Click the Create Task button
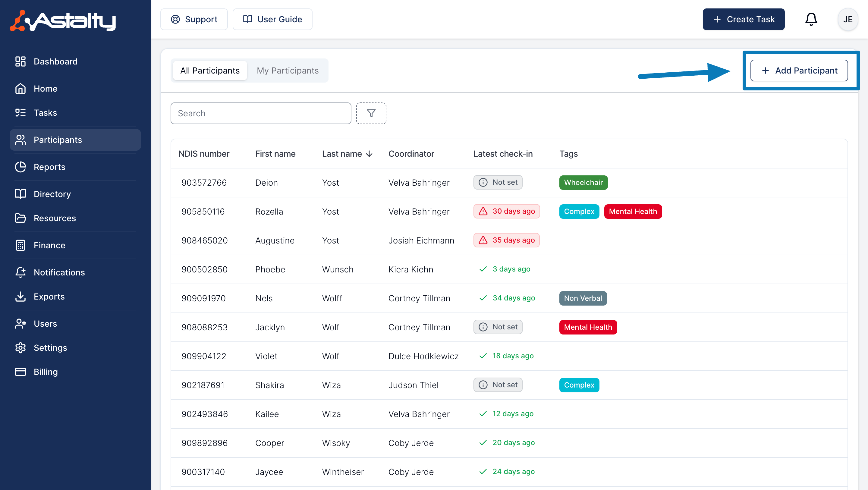Screen dimensions: 868x490 743,19
